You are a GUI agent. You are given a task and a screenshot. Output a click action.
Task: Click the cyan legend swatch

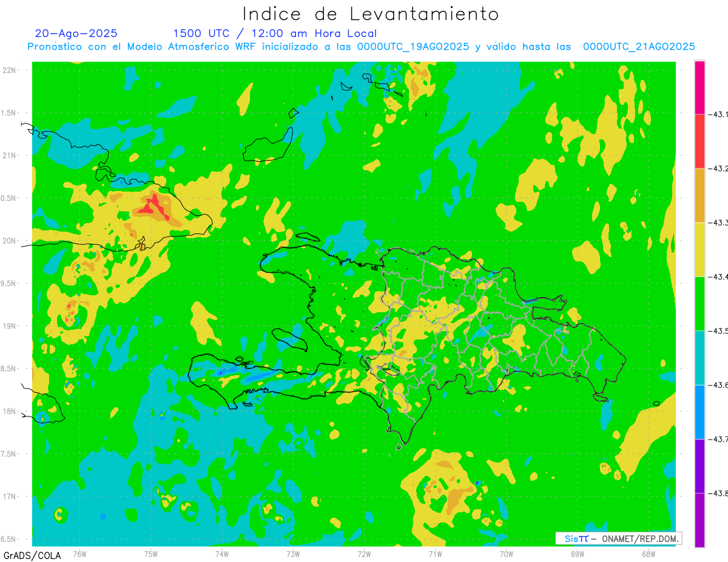pos(699,358)
